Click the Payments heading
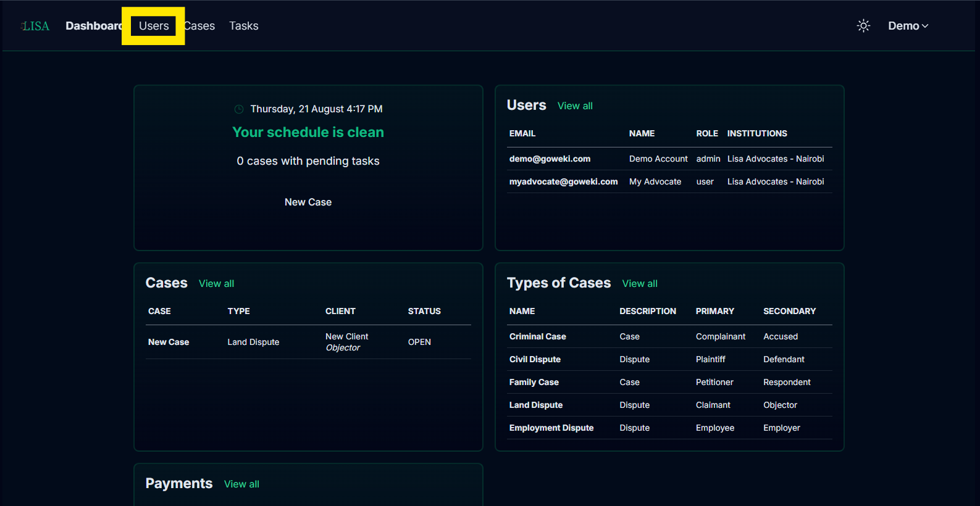The height and width of the screenshot is (506, 980). tap(178, 484)
